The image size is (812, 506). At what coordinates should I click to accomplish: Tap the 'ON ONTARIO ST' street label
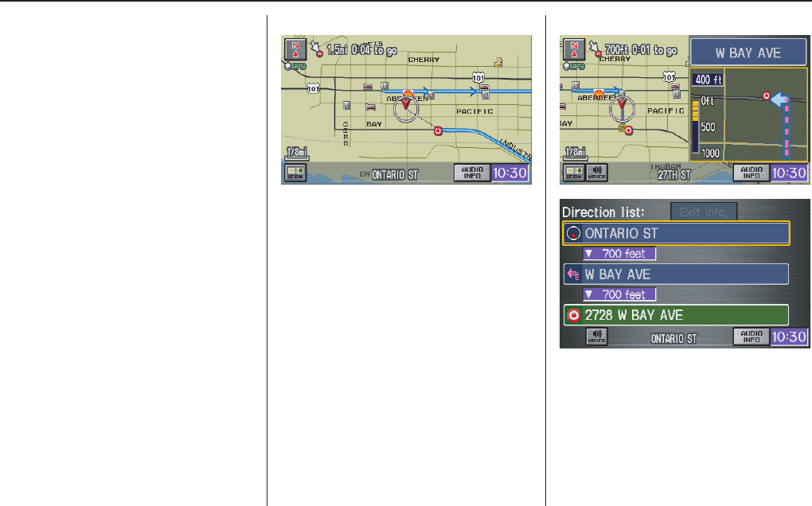[x=389, y=175]
